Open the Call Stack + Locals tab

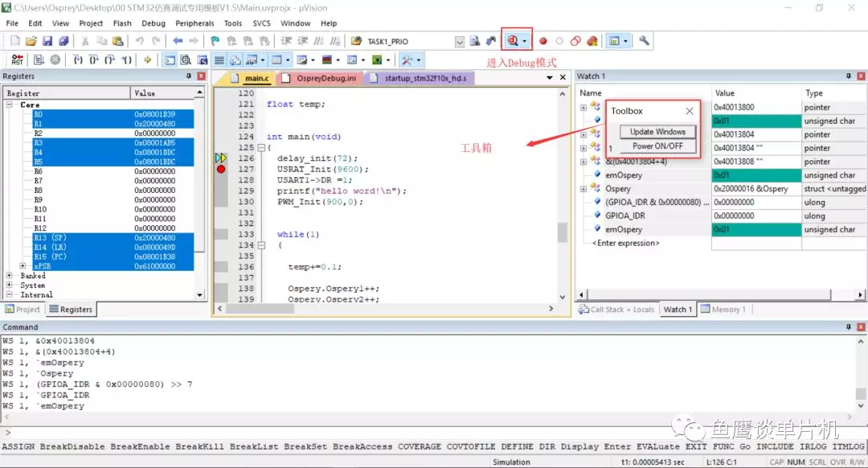pyautogui.click(x=616, y=309)
